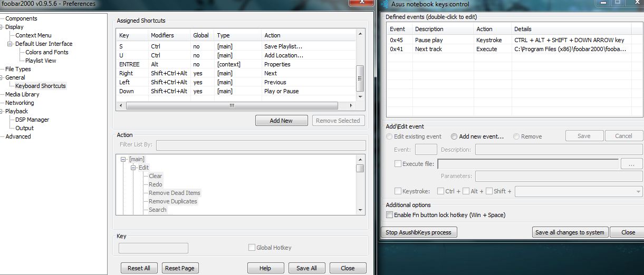Select the 'Save Playlist...' shortcut row
This screenshot has height=275, width=644.
pos(236,46)
